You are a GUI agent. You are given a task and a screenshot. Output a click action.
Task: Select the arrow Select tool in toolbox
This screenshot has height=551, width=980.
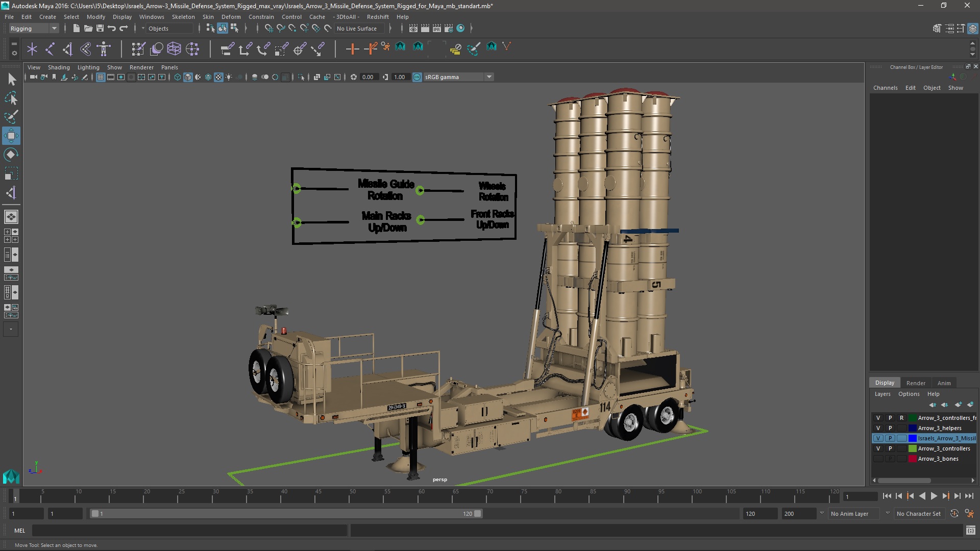pyautogui.click(x=11, y=79)
